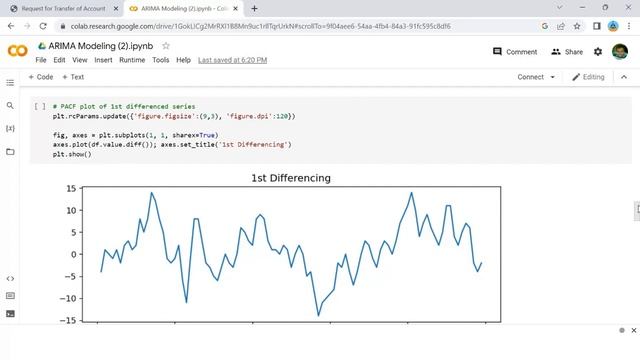Screen dimensions: 640x360
Task: Click the Google Drive icon beside notebook title
Action: 42,46
